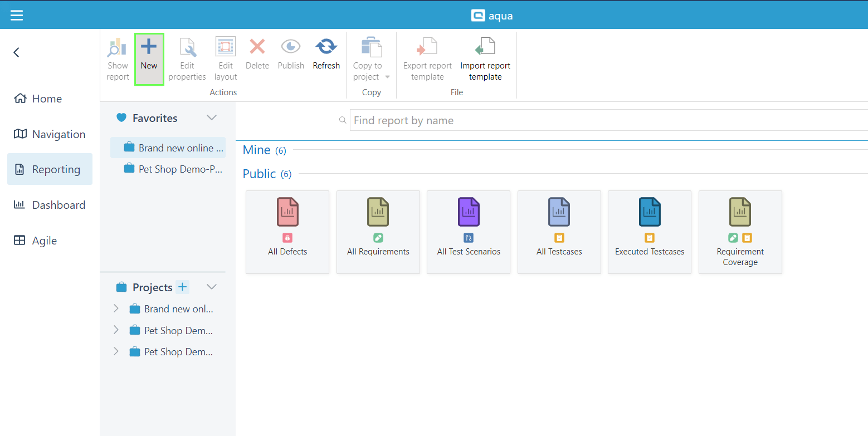The width and height of the screenshot is (868, 436).
Task: Select the Executed Testcases report tile
Action: pos(650,232)
